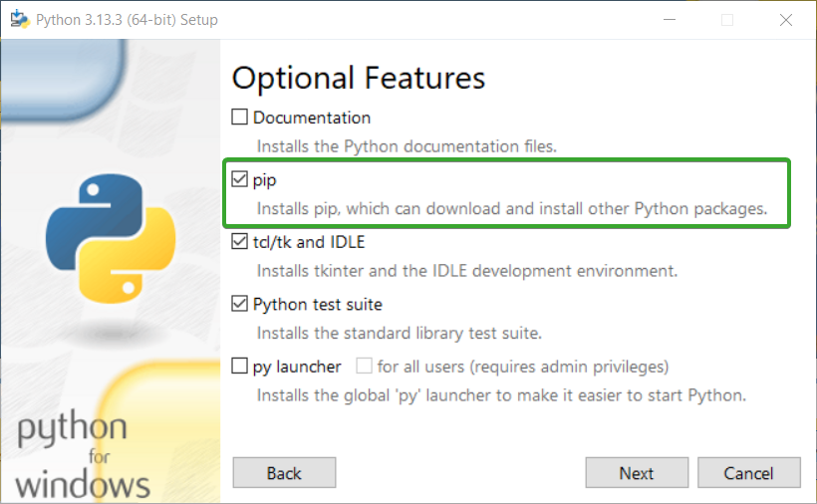Minimize the Python Setup window
This screenshot has height=504, width=817.
coord(670,20)
